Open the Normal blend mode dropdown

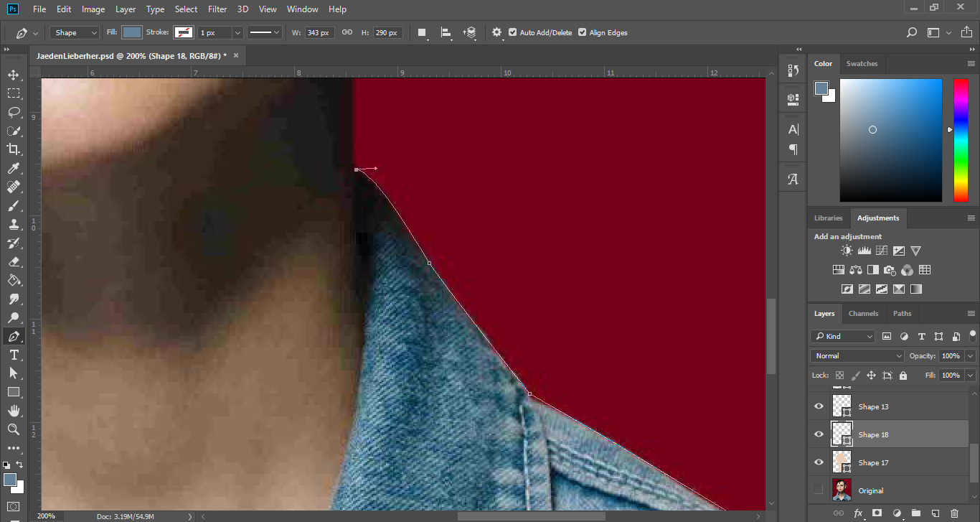coord(857,356)
